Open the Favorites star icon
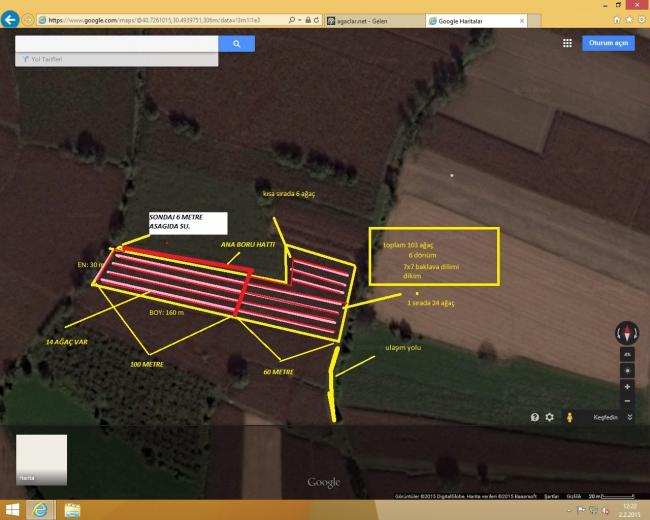Image resolution: width=650 pixels, height=520 pixels. click(629, 19)
